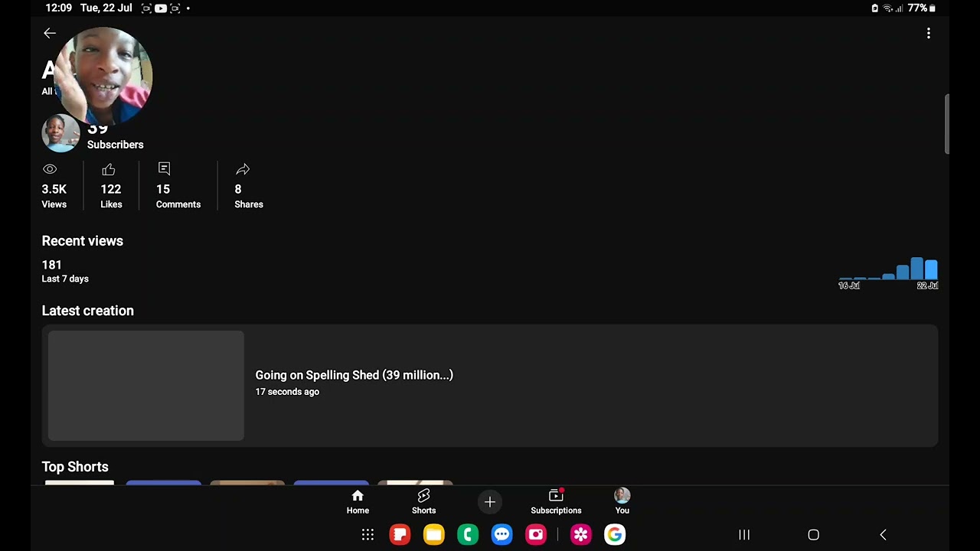Launch the red Camera app

[536, 535]
